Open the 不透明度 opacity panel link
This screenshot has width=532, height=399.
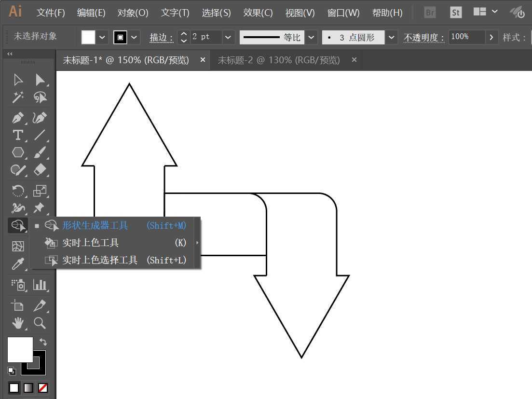pos(423,38)
